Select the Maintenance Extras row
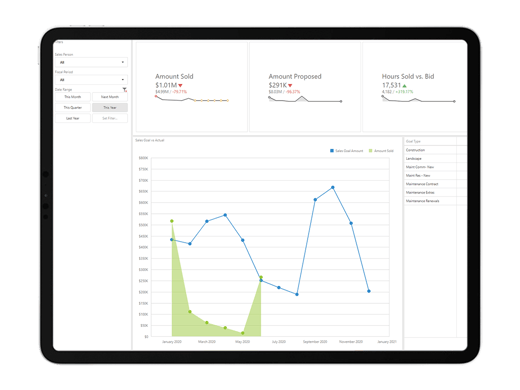The height and width of the screenshot is (390, 520). pos(435,192)
